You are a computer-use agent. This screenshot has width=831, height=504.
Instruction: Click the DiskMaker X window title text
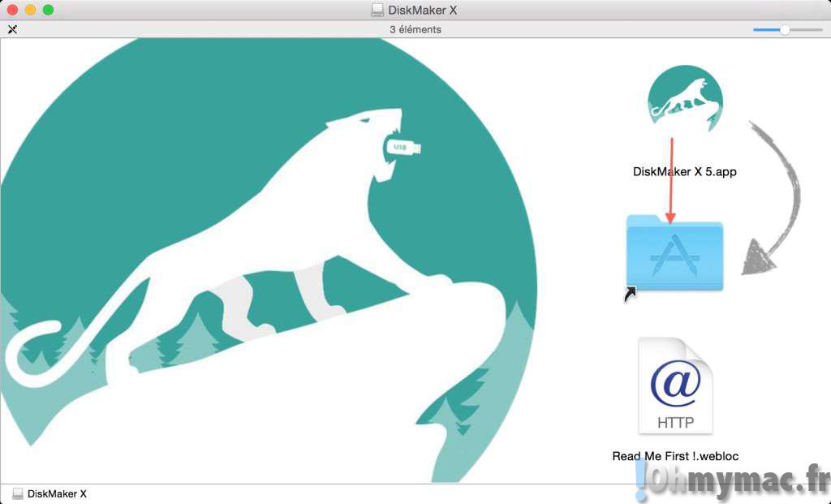pos(423,10)
